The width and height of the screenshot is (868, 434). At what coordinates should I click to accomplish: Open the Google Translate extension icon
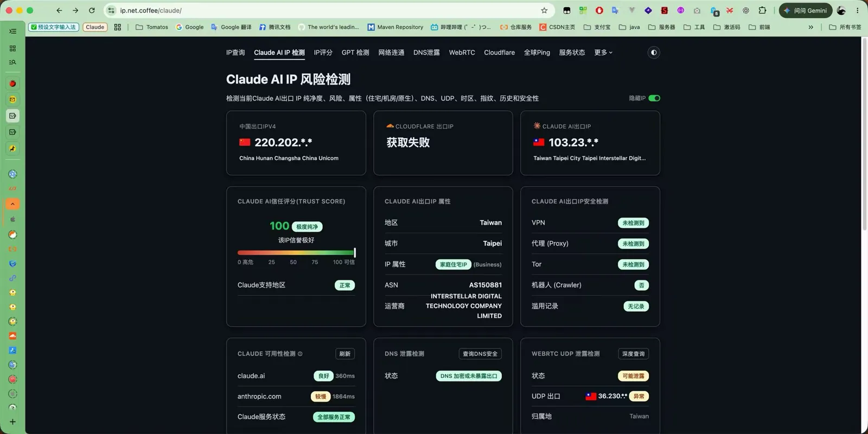click(615, 10)
